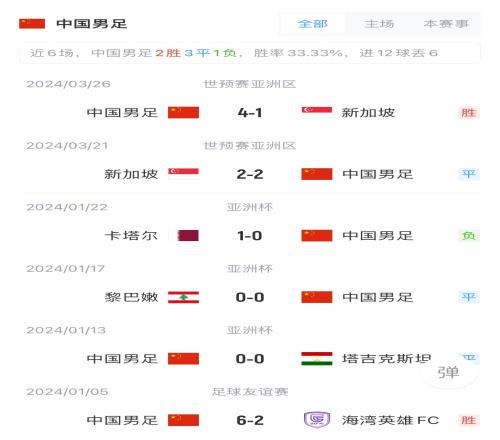
Task: Click Singapore flag in the 4-1 match
Action: coord(317,110)
